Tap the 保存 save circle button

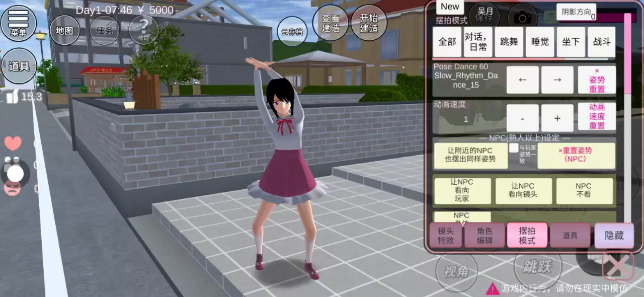click(484, 16)
